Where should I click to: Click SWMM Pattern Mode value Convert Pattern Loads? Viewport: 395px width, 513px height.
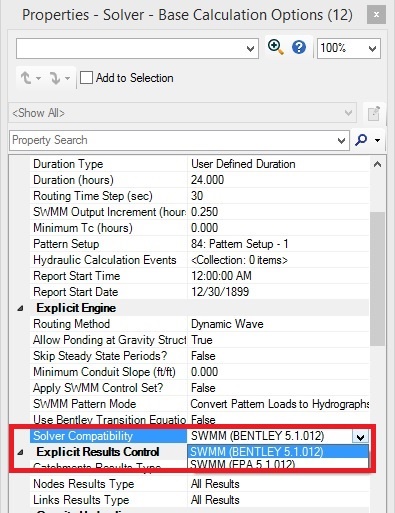[279, 404]
